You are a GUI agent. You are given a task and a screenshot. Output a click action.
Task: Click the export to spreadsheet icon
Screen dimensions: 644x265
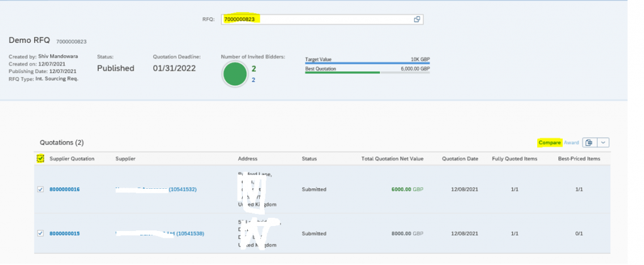[589, 142]
